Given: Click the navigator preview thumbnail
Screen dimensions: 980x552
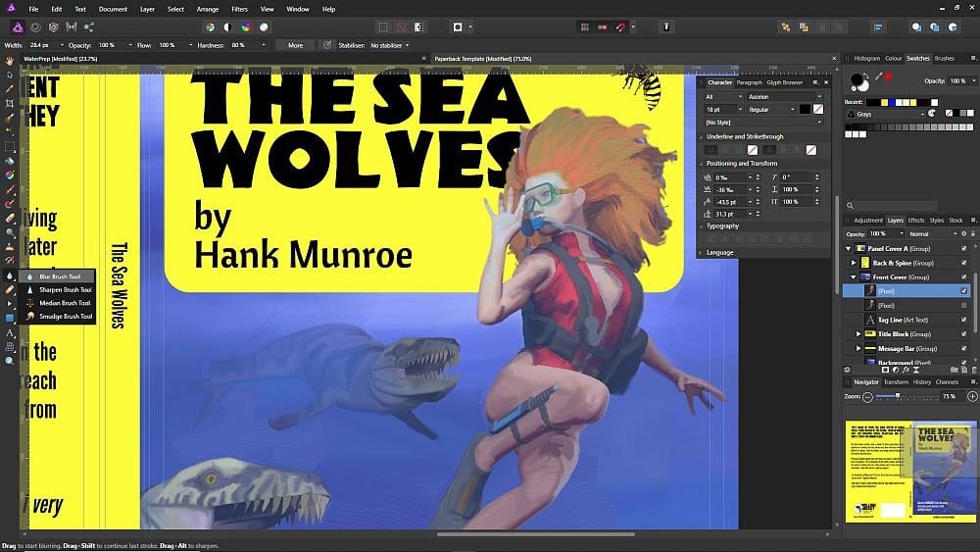Looking at the screenshot, I should 910,471.
